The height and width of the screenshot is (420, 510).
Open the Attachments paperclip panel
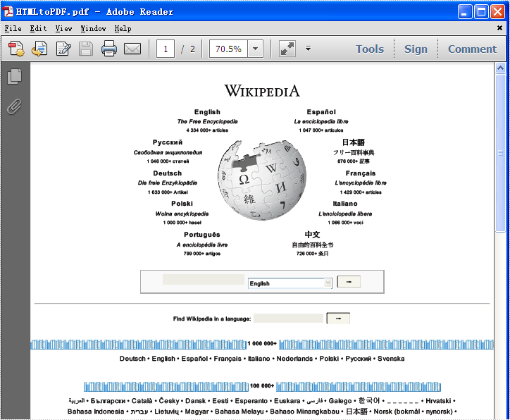(14, 106)
